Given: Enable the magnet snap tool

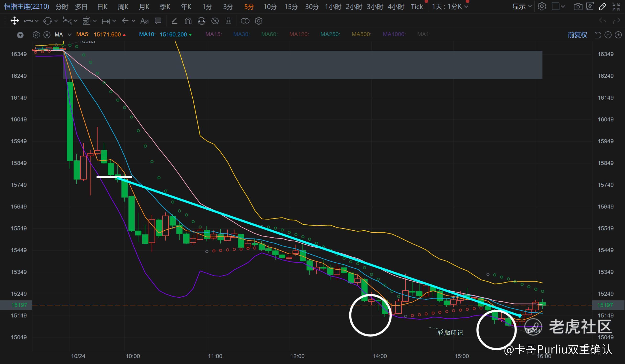Looking at the screenshot, I should pyautogui.click(x=188, y=21).
